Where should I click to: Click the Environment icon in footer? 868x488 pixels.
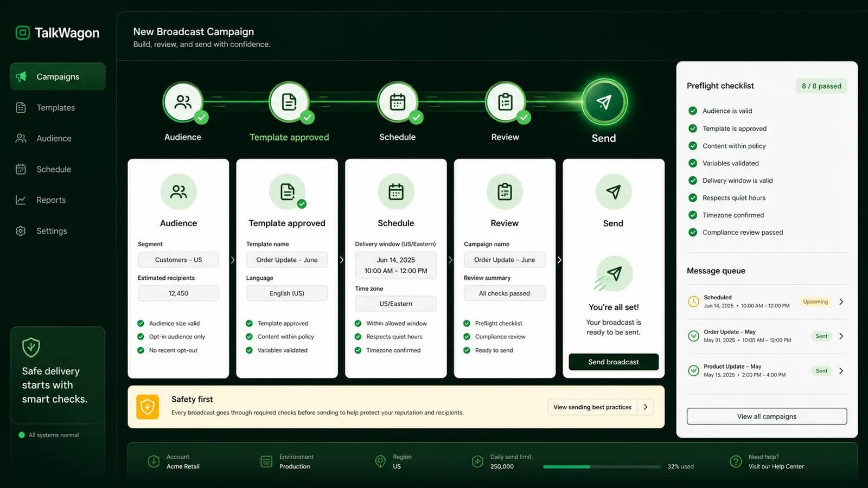click(x=266, y=461)
